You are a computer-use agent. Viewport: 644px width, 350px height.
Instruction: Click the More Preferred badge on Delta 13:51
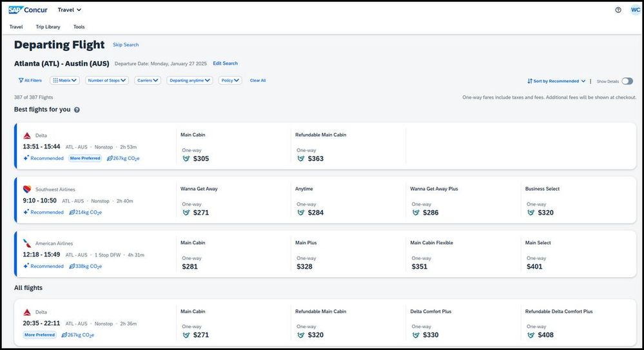pos(85,158)
